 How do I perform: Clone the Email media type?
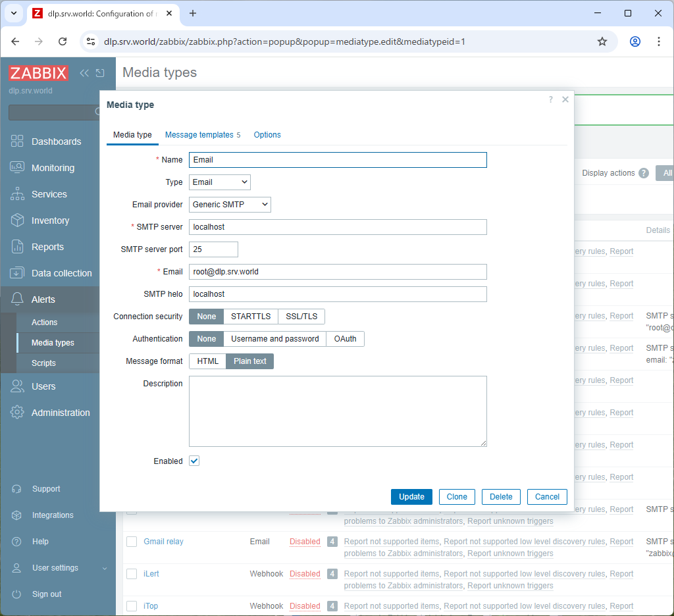(457, 497)
